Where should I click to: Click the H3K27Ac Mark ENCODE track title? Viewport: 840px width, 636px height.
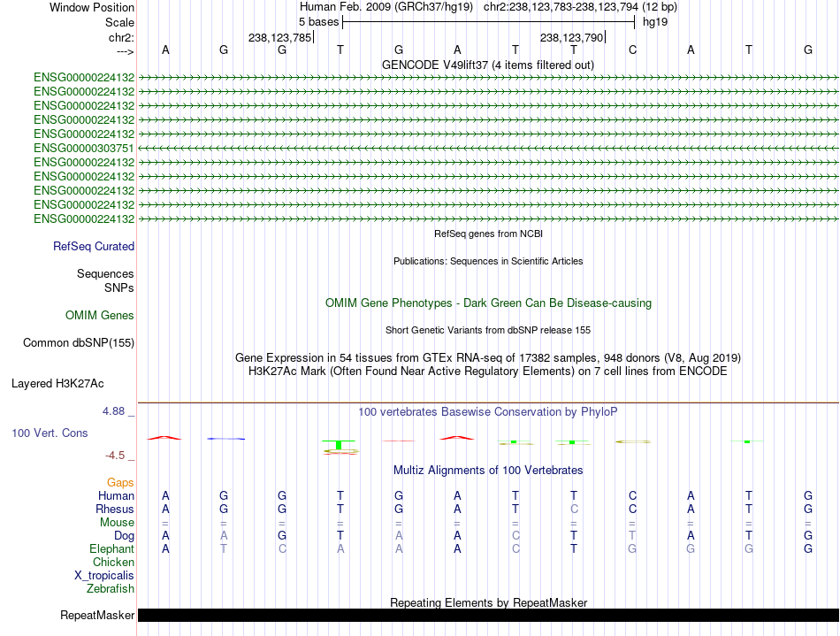coord(488,371)
